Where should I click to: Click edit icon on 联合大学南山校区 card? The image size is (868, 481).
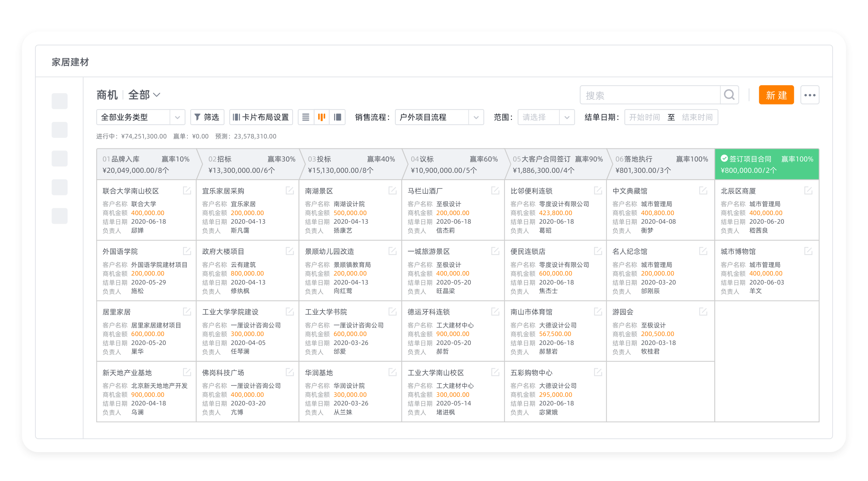coord(187,190)
